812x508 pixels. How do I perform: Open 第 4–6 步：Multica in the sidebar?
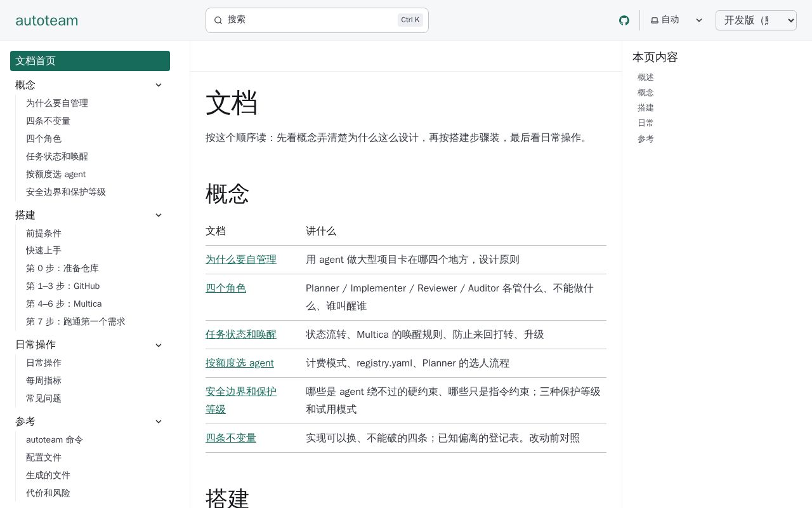click(64, 304)
